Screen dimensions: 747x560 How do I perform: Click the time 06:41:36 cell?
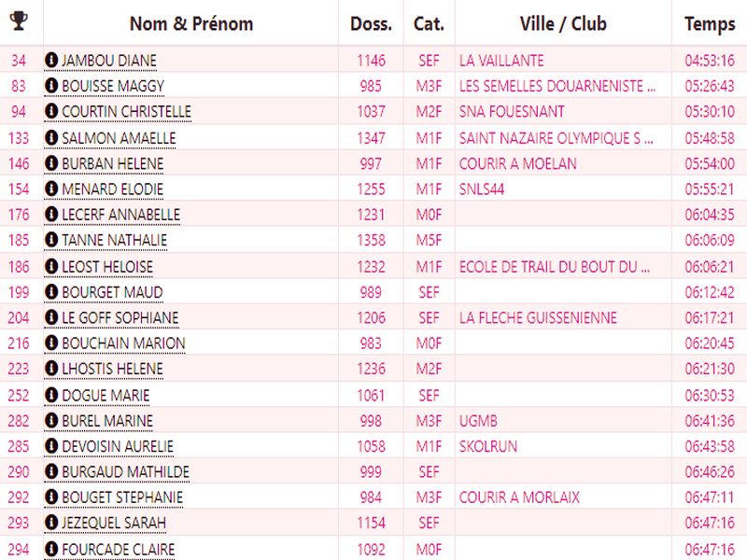click(x=709, y=421)
